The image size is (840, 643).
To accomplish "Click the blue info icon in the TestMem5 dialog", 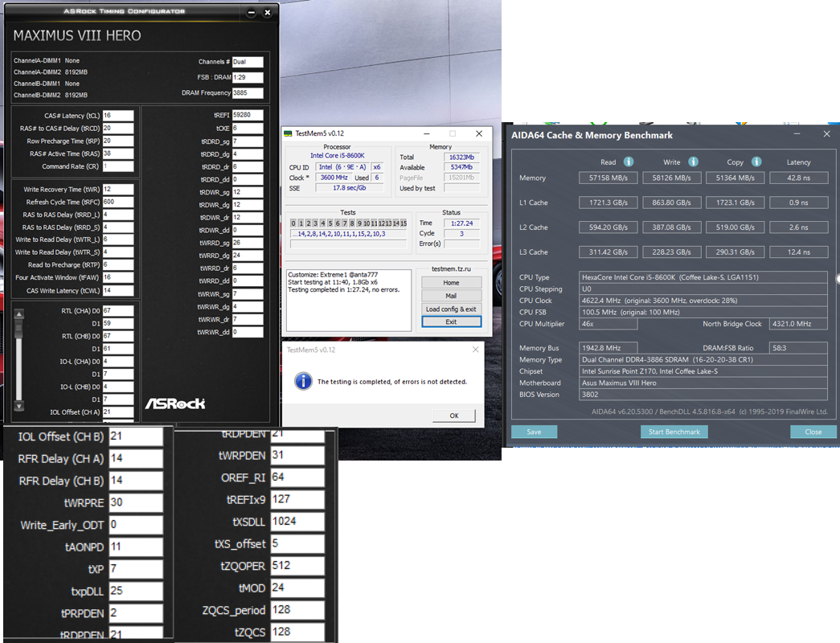I will pos(303,381).
